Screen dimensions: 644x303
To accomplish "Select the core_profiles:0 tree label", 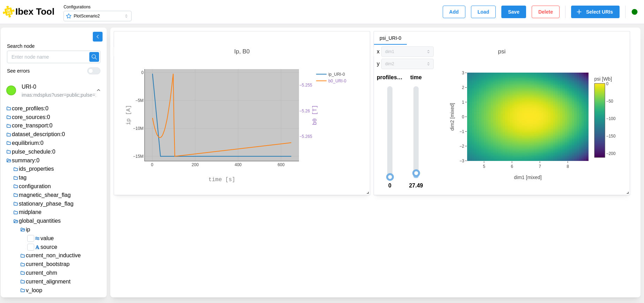I will pos(30,109).
